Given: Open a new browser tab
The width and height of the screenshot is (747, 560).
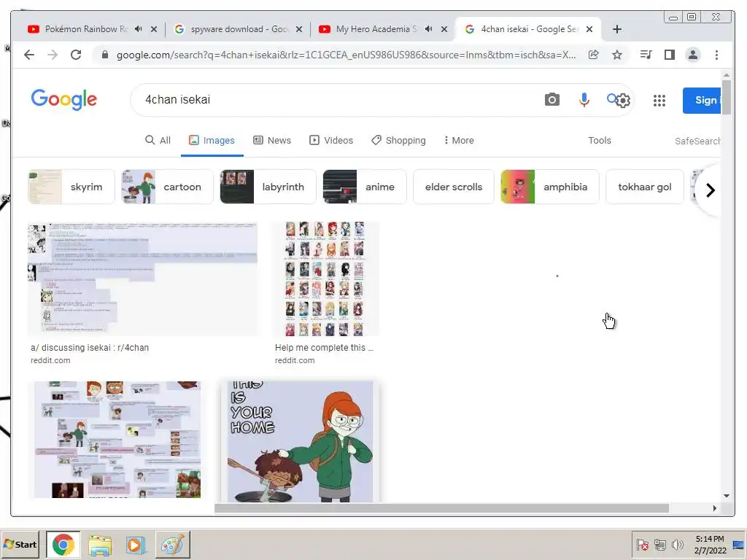Looking at the screenshot, I should [617, 29].
